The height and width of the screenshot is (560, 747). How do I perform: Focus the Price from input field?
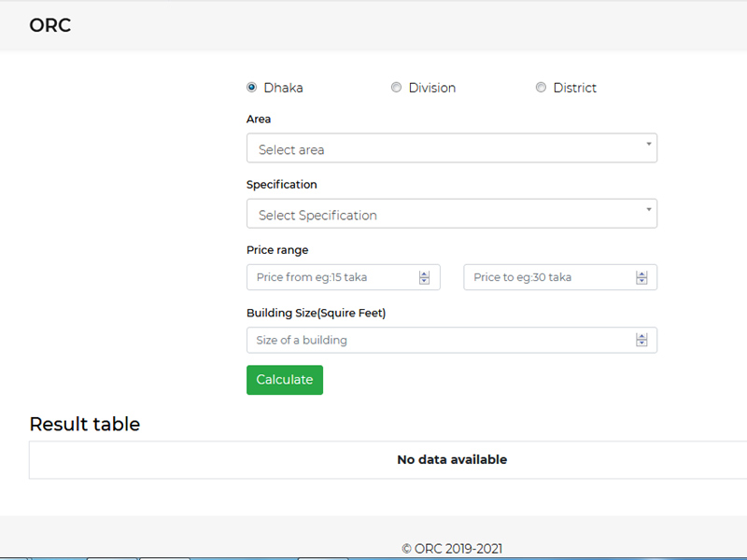pos(331,277)
